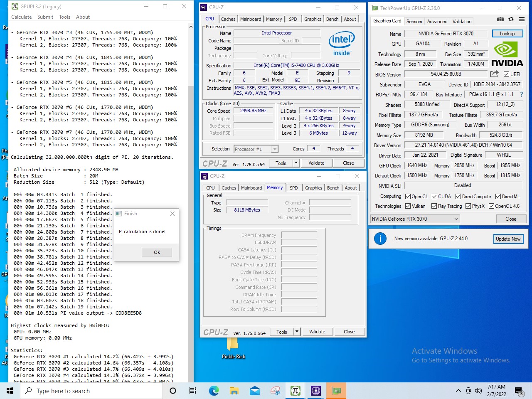The width and height of the screenshot is (532, 399).
Task: Expand Tools dropdown arrow in lower CPU-Z
Action: (297, 332)
